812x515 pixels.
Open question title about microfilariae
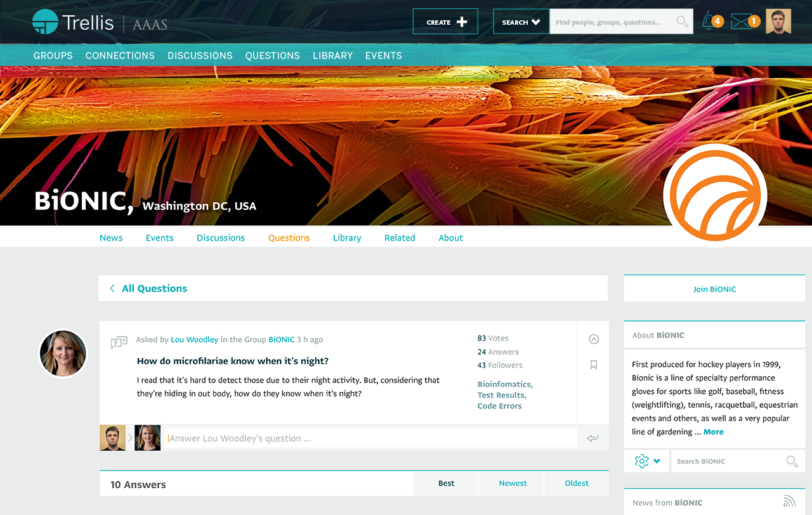coord(233,361)
